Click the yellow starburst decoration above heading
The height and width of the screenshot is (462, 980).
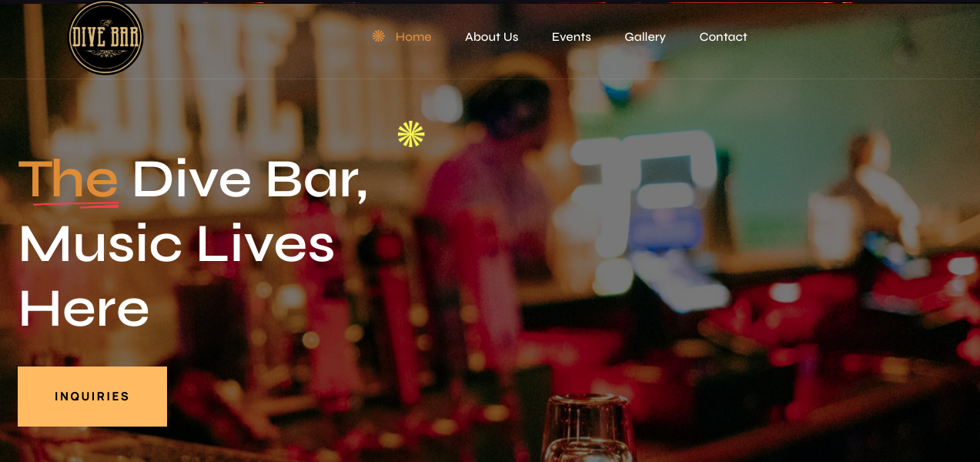[411, 134]
